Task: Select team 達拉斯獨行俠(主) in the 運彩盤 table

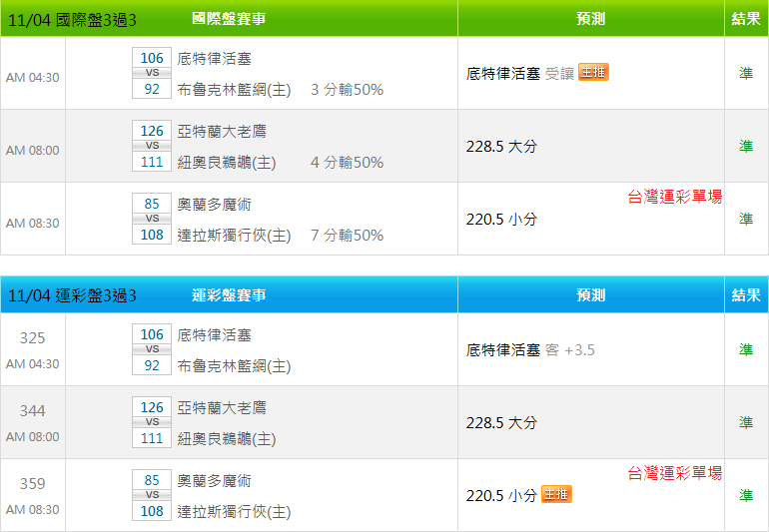Action: [x=234, y=511]
